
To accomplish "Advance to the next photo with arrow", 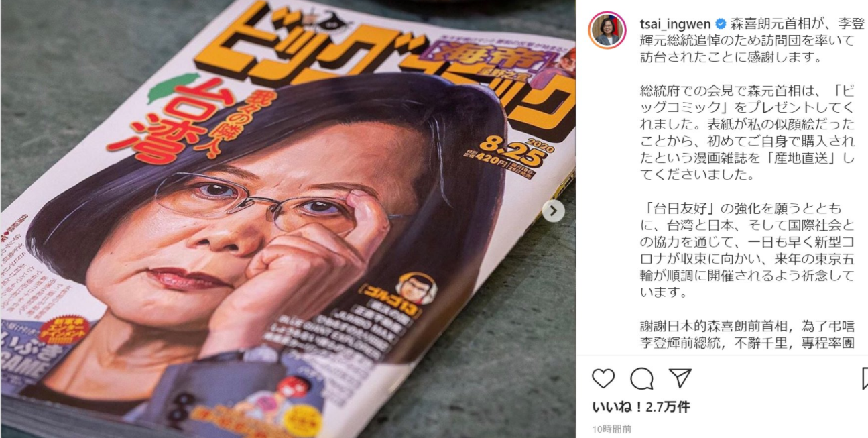I will click(553, 211).
